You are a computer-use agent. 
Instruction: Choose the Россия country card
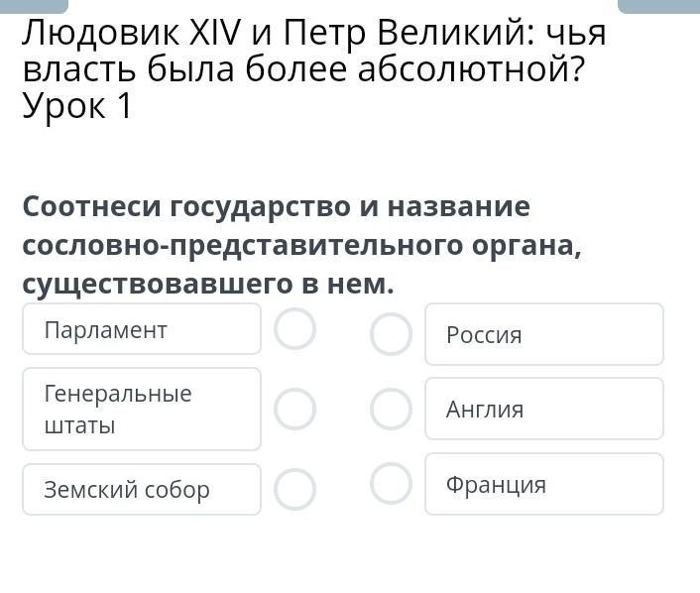coord(544,334)
